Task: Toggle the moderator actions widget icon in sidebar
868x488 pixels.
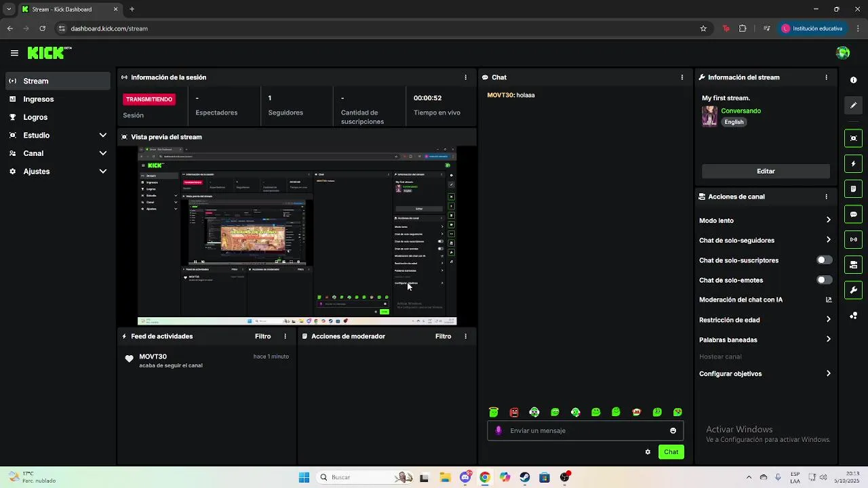Action: 853,265
